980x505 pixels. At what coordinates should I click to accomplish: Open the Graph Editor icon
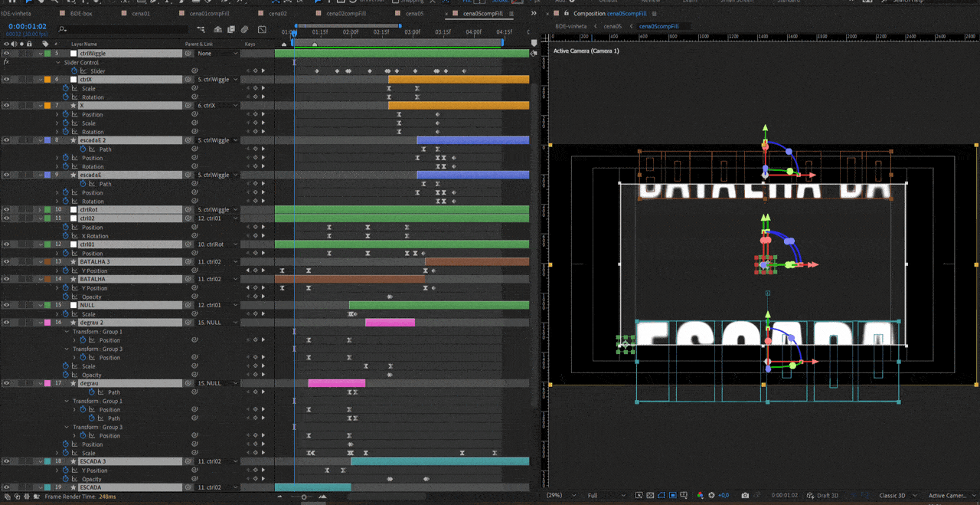[x=263, y=30]
